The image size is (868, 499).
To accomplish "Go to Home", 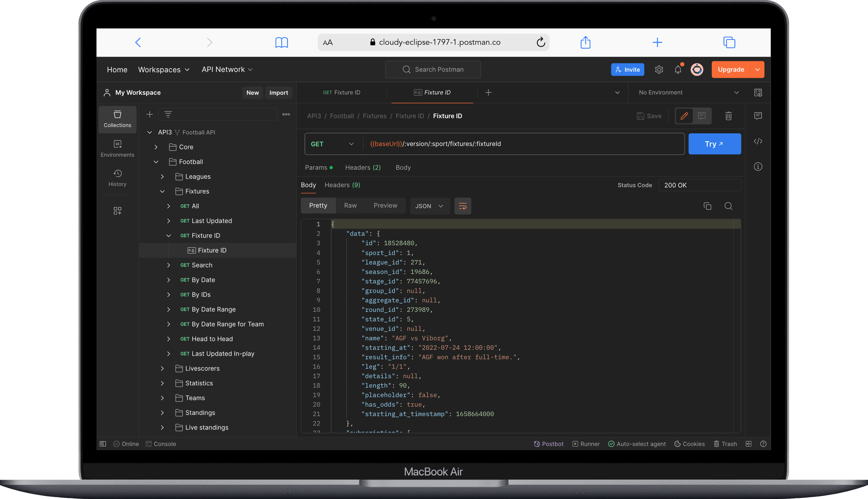I will [x=117, y=70].
